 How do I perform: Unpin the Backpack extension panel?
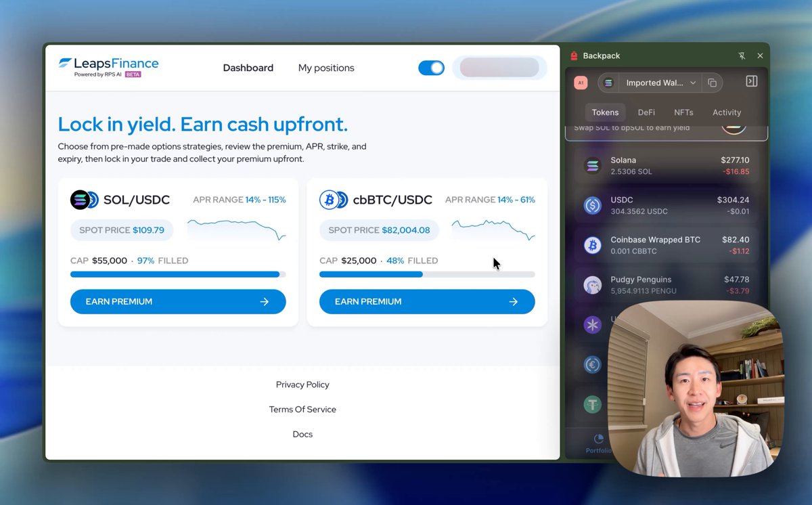tap(742, 56)
